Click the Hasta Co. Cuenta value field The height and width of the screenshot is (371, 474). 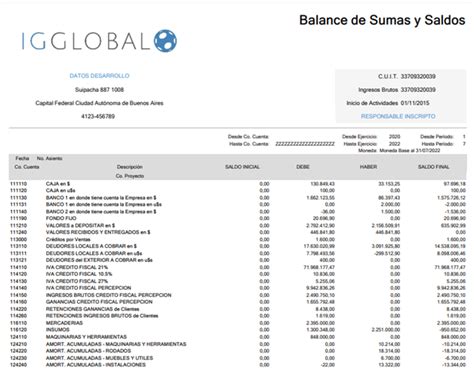pos(305,144)
